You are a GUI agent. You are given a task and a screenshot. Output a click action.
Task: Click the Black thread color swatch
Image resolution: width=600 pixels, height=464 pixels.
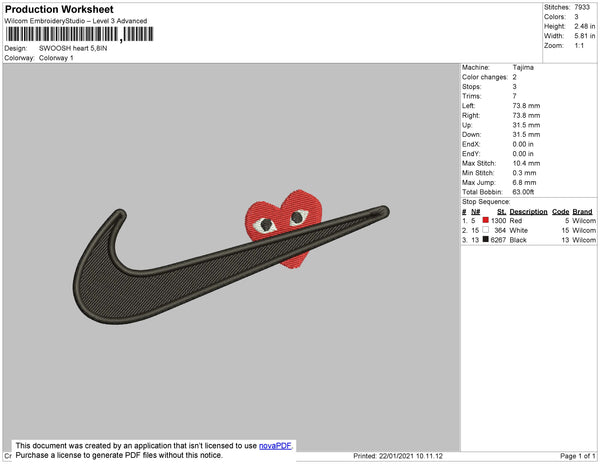486,239
